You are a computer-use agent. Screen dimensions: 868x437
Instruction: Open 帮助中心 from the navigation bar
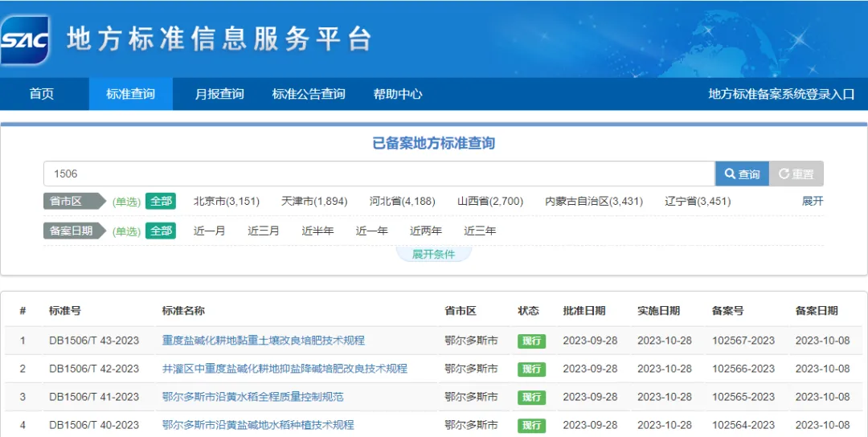click(398, 94)
